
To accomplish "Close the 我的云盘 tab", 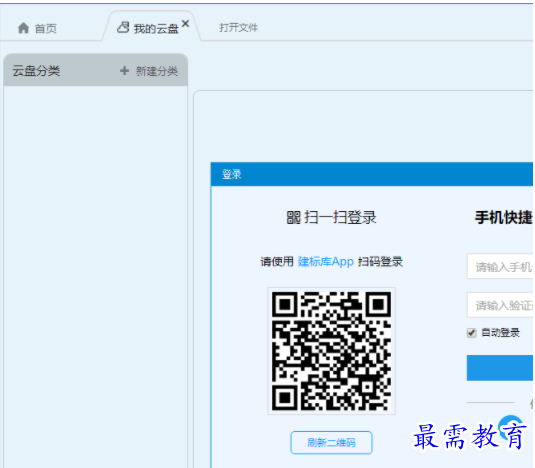I will tap(185, 24).
